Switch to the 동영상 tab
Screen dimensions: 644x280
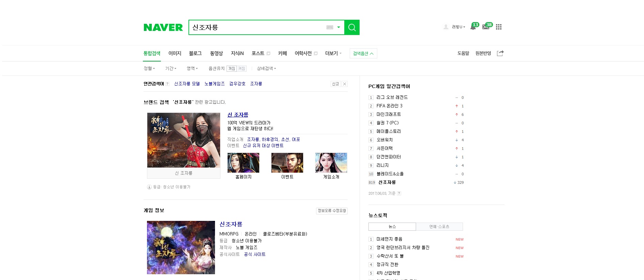point(216,53)
